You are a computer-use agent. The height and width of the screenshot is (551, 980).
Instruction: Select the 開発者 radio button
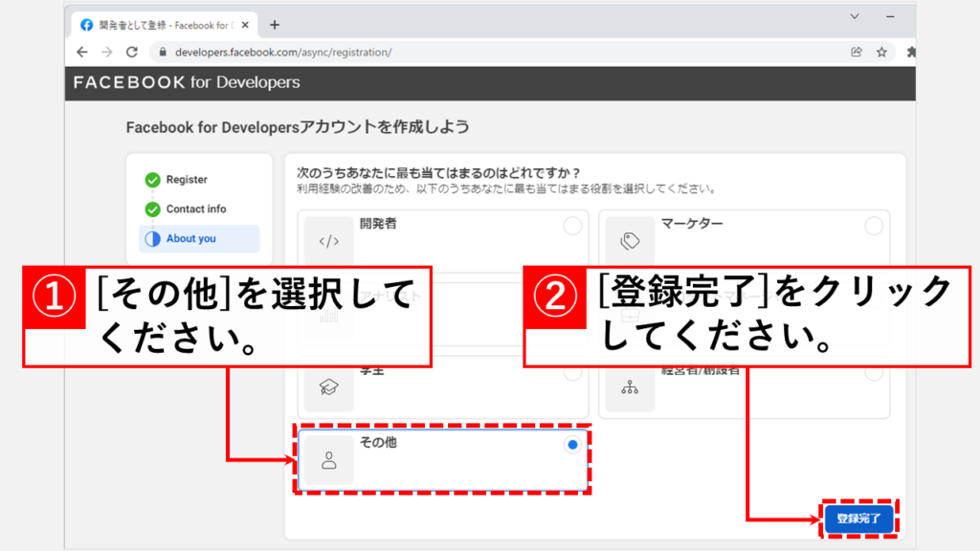(x=572, y=227)
